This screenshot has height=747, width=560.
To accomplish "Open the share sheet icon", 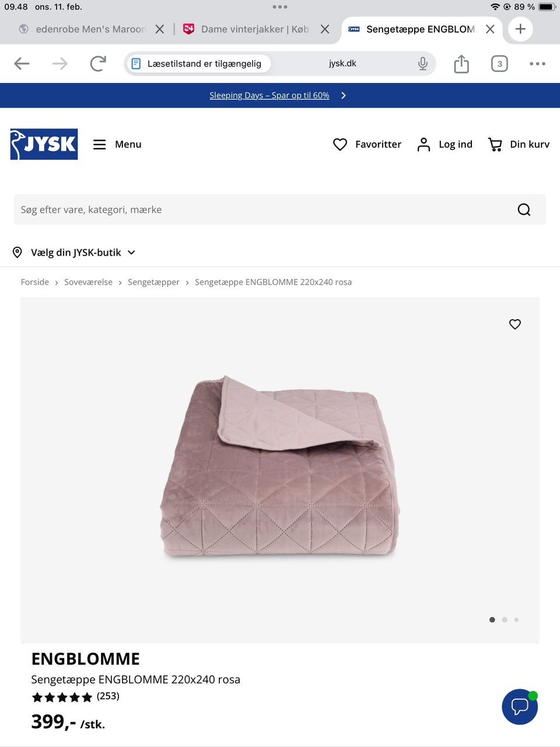I will (461, 64).
